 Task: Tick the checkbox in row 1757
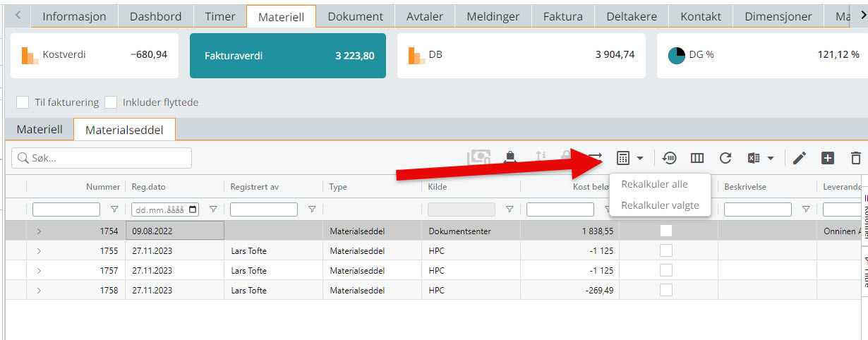click(x=666, y=270)
